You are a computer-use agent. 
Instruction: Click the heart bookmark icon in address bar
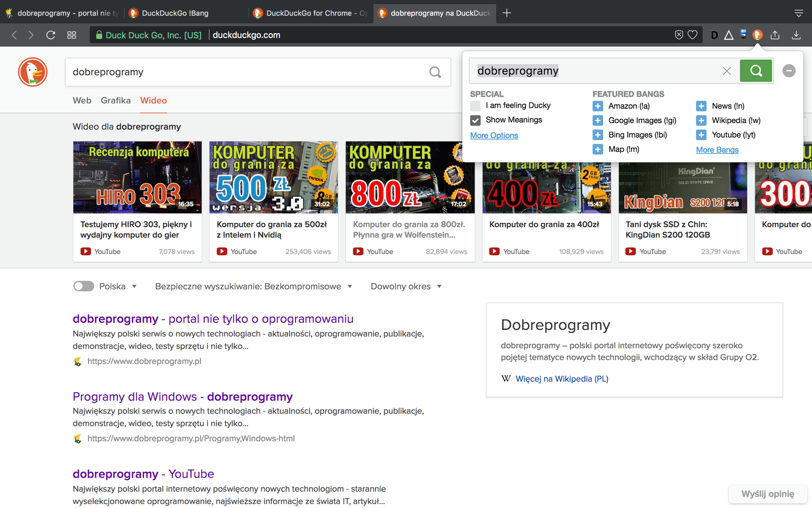[692, 35]
